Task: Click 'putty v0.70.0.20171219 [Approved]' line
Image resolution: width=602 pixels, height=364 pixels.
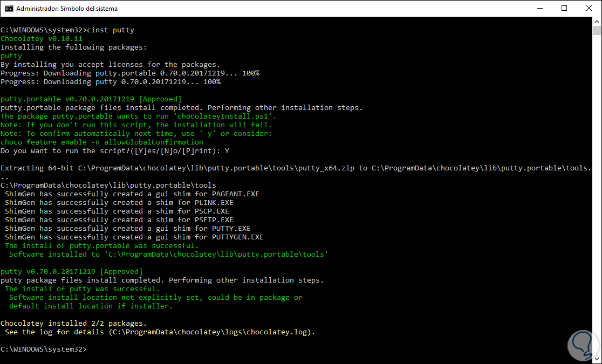Action: click(72, 271)
